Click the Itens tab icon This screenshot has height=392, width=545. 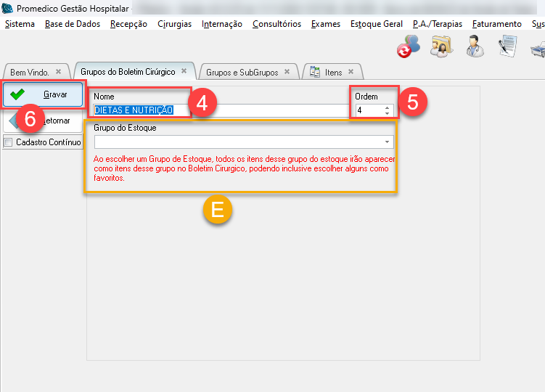pyautogui.click(x=315, y=72)
